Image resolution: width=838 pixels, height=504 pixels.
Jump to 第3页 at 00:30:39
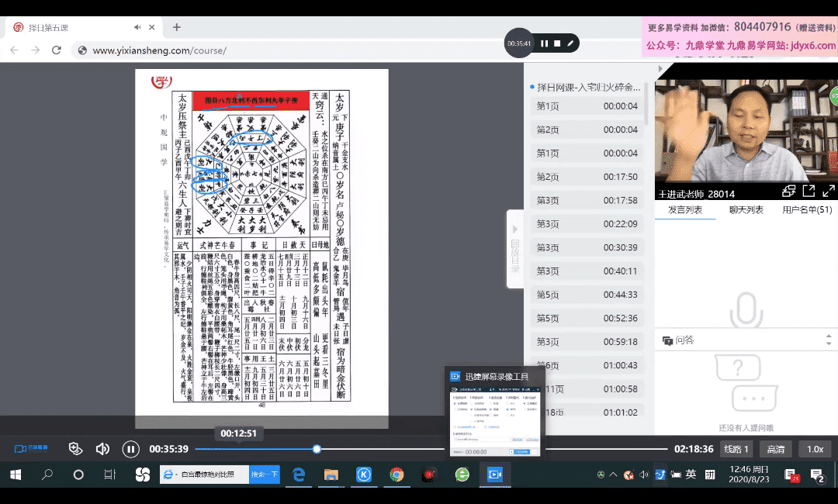586,247
